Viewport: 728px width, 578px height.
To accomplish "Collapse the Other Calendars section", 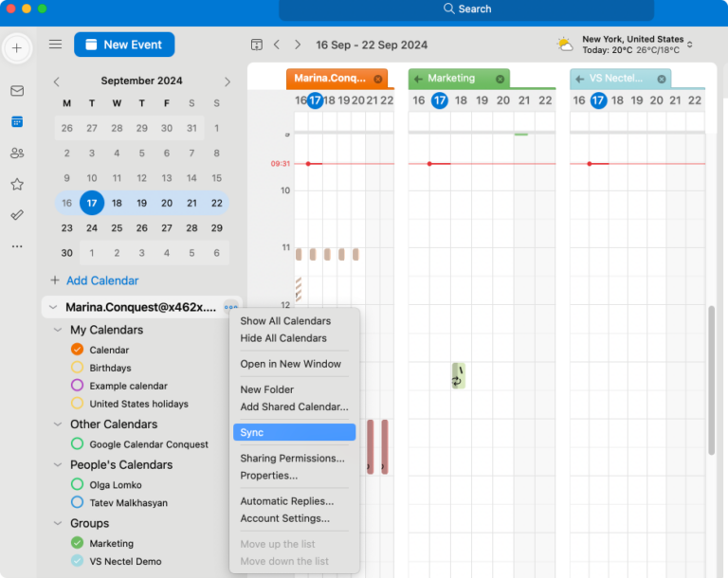I will click(58, 424).
